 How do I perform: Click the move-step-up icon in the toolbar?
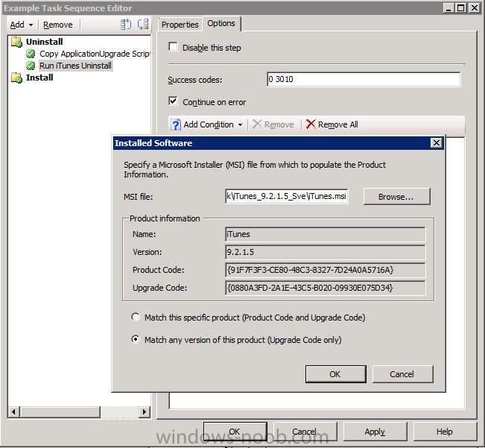[x=126, y=24]
